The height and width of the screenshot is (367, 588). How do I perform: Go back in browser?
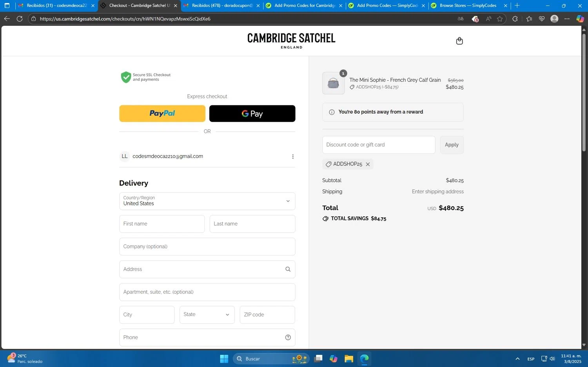[7, 19]
